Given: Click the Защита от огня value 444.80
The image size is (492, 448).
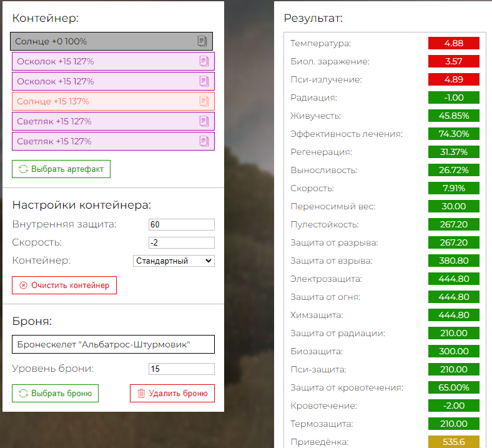Looking at the screenshot, I should (454, 297).
